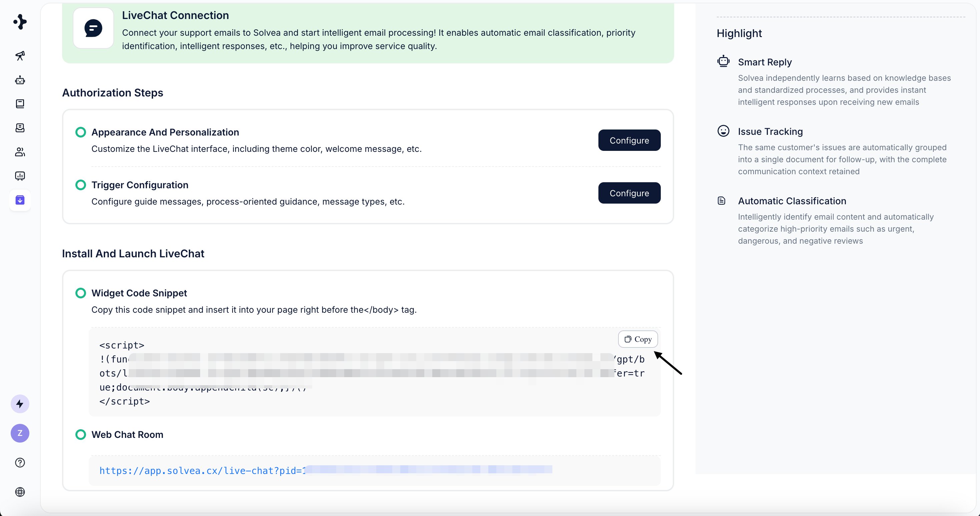Configure the Trigger Configuration step
This screenshot has width=980, height=516.
point(629,193)
